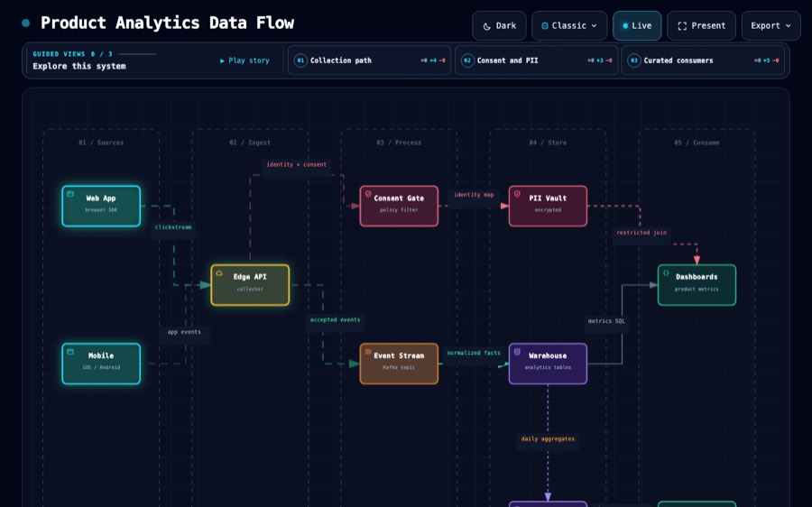Select the Mobile iOS / Android node
The image size is (812, 507).
click(x=101, y=364)
